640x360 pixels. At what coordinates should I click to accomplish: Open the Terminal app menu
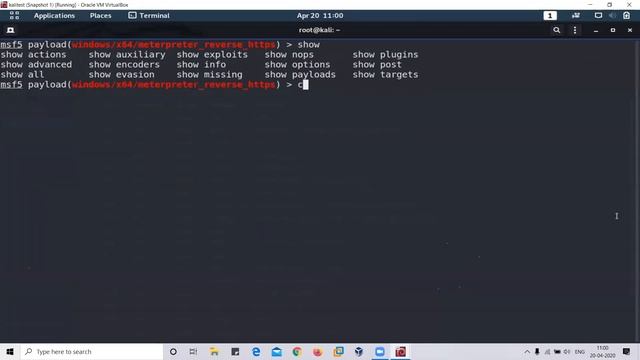pyautogui.click(x=149, y=16)
